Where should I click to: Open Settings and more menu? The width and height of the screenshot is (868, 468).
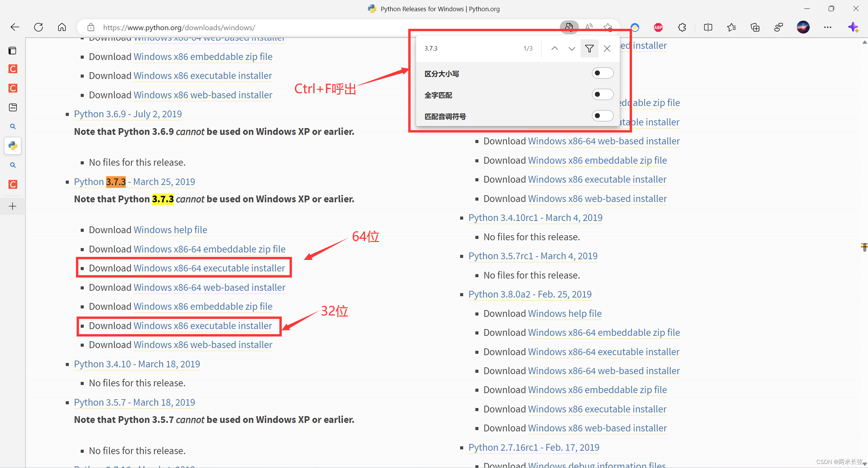point(828,27)
